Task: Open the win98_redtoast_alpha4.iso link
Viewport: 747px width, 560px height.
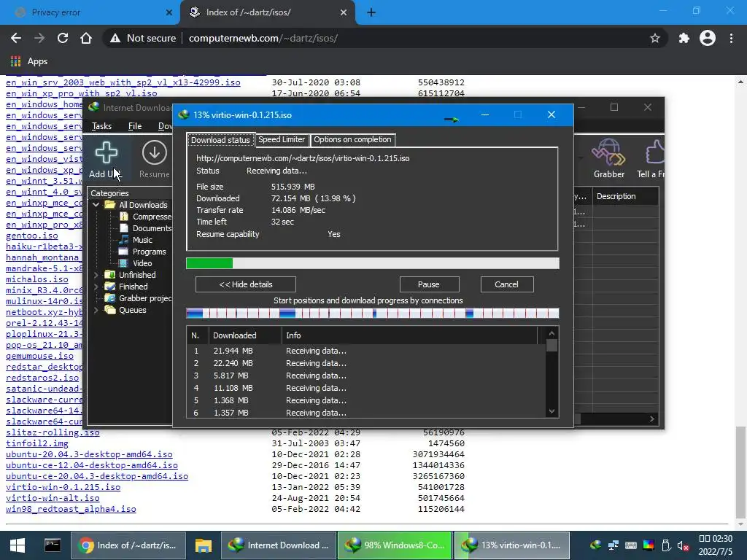Action: [71, 509]
